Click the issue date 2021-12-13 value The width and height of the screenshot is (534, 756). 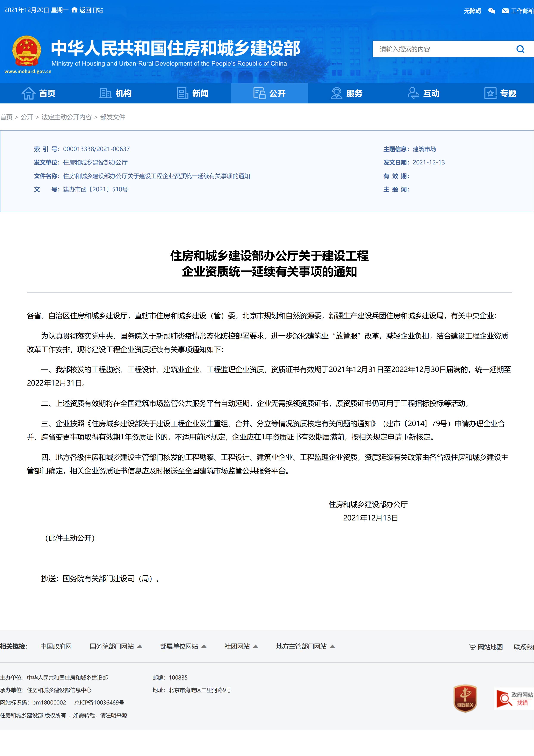point(429,162)
